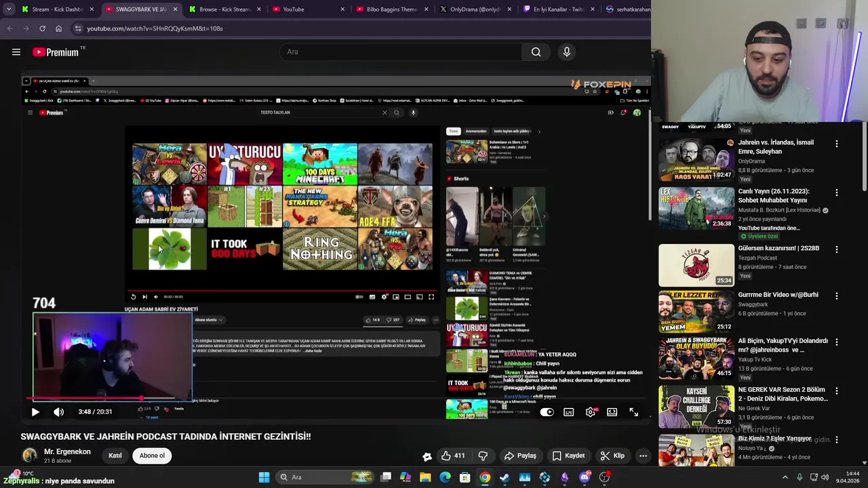Subscribe using the Abone ol button
Image resolution: width=868 pixels, height=488 pixels.
152,455
